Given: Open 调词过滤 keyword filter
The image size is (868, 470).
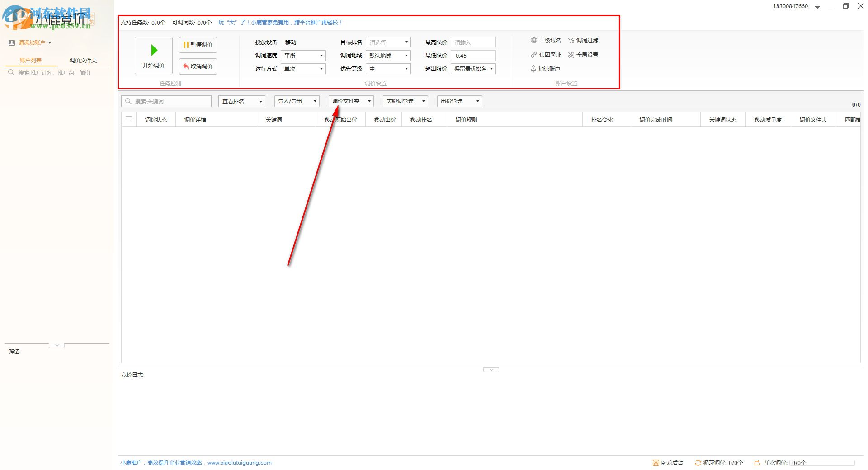Looking at the screenshot, I should tap(583, 41).
